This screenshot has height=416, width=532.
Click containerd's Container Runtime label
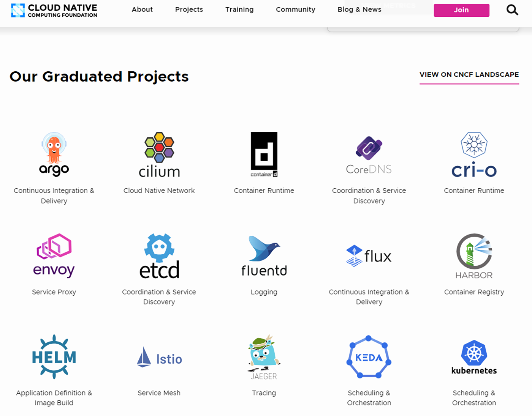(x=264, y=191)
